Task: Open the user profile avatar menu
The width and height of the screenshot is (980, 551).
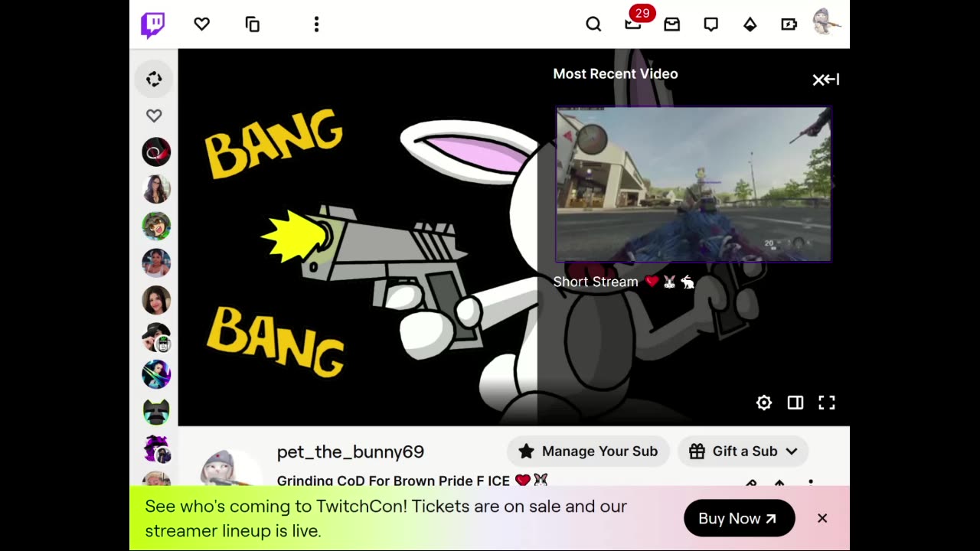Action: click(x=826, y=22)
